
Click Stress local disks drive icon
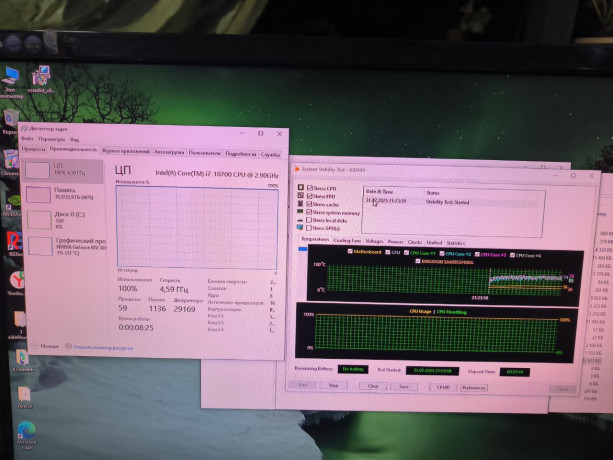(x=300, y=220)
